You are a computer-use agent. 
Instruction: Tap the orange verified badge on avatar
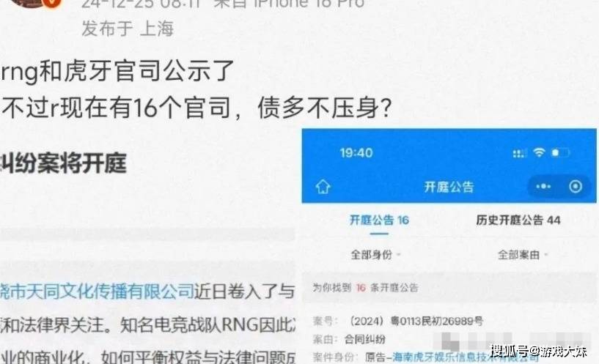coord(54,2)
